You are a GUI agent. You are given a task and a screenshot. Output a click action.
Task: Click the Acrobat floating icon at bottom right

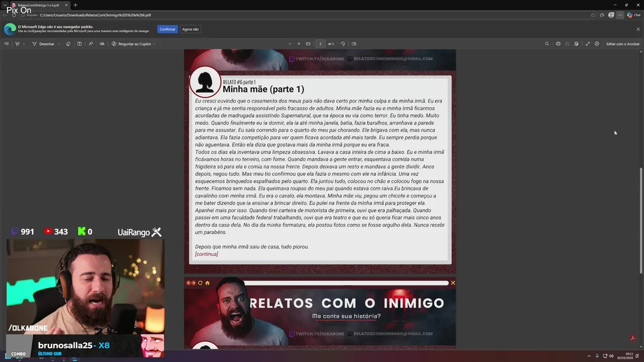click(x=633, y=338)
